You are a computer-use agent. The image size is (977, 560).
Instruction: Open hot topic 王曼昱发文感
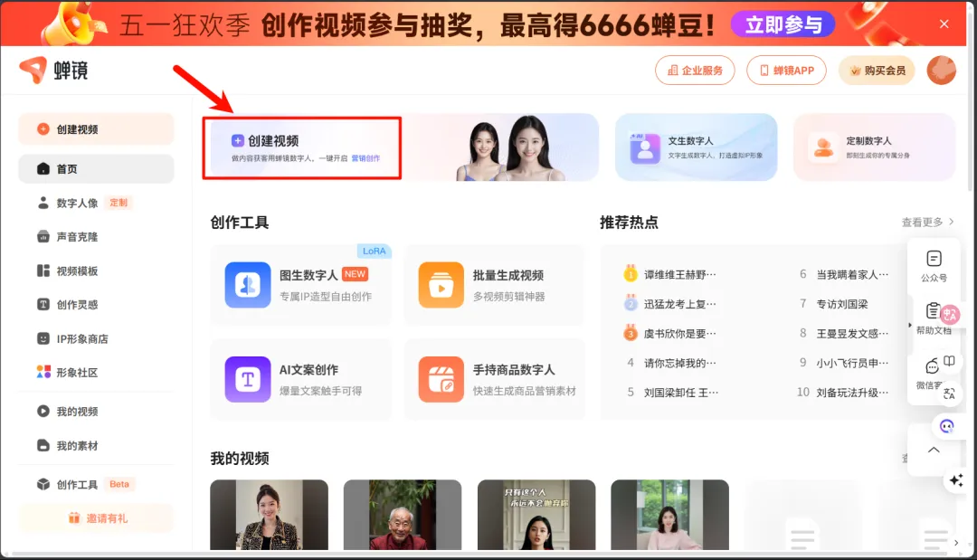(852, 334)
